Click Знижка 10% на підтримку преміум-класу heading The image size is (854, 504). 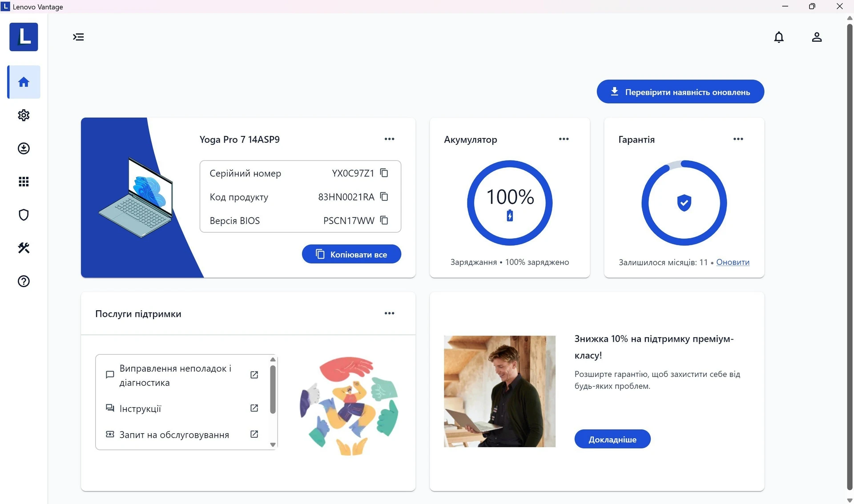[x=654, y=347]
